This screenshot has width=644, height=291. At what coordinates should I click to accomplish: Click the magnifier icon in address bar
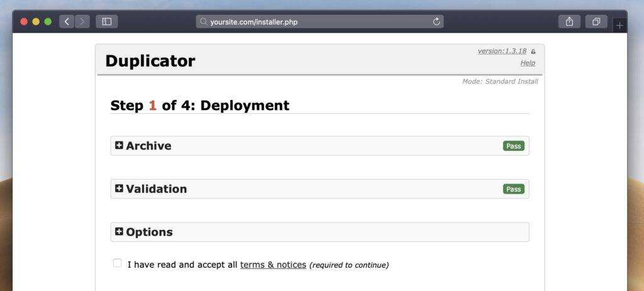click(x=203, y=22)
